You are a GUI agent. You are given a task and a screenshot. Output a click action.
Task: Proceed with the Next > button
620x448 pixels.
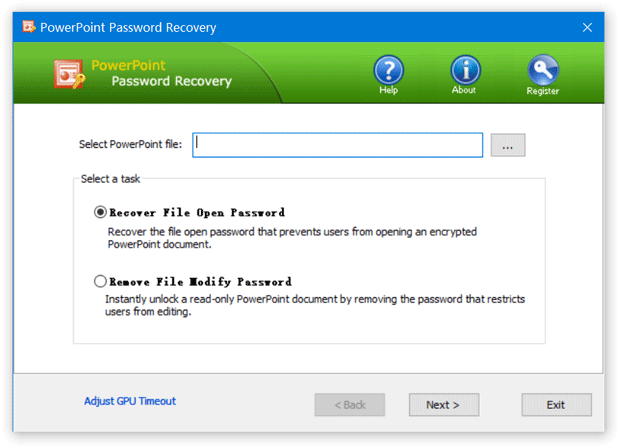pyautogui.click(x=443, y=405)
